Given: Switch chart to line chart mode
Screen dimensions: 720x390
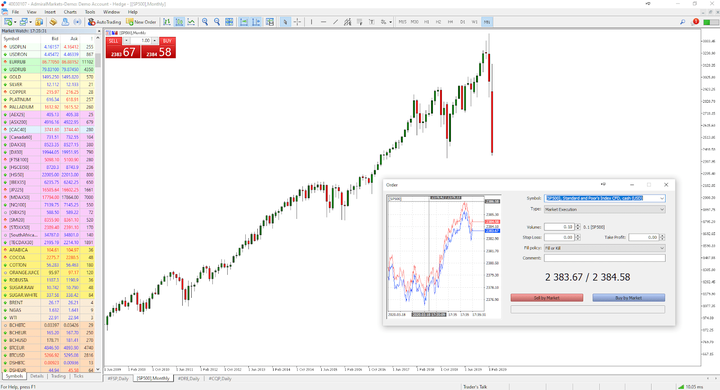Looking at the screenshot, I should pyautogui.click(x=191, y=22).
